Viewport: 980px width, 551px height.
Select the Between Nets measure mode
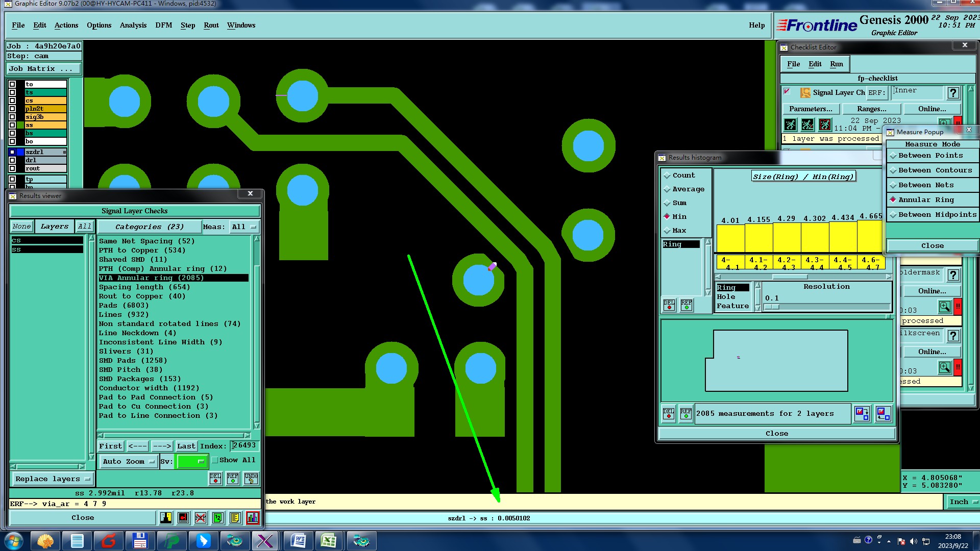[925, 185]
